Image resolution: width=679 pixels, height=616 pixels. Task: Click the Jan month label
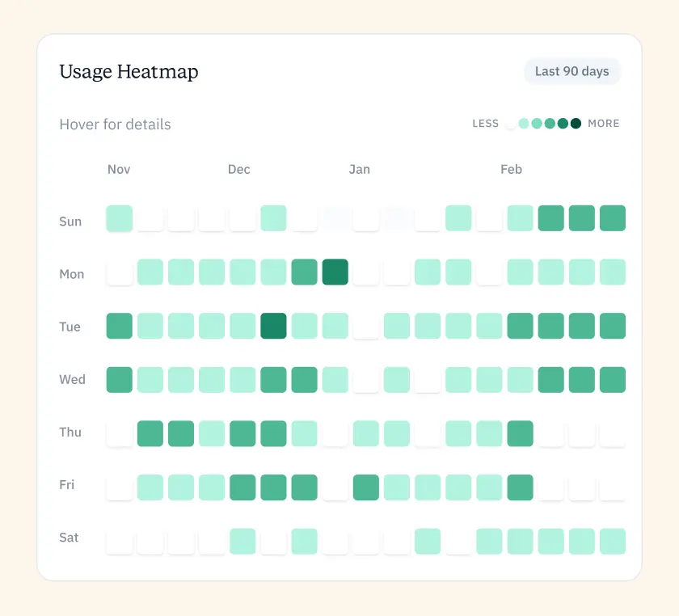pos(359,170)
